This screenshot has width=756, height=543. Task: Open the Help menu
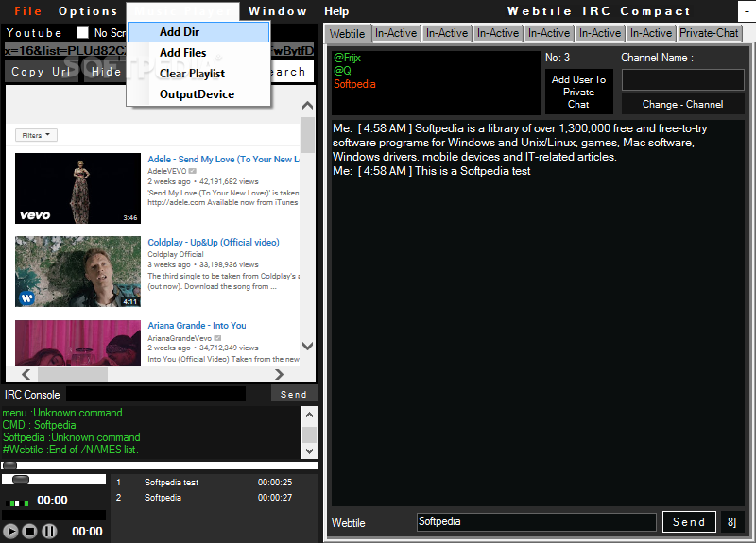click(336, 10)
